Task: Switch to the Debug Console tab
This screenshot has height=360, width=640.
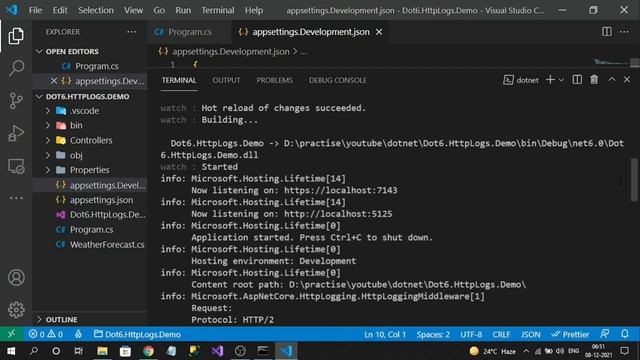Action: tap(338, 80)
